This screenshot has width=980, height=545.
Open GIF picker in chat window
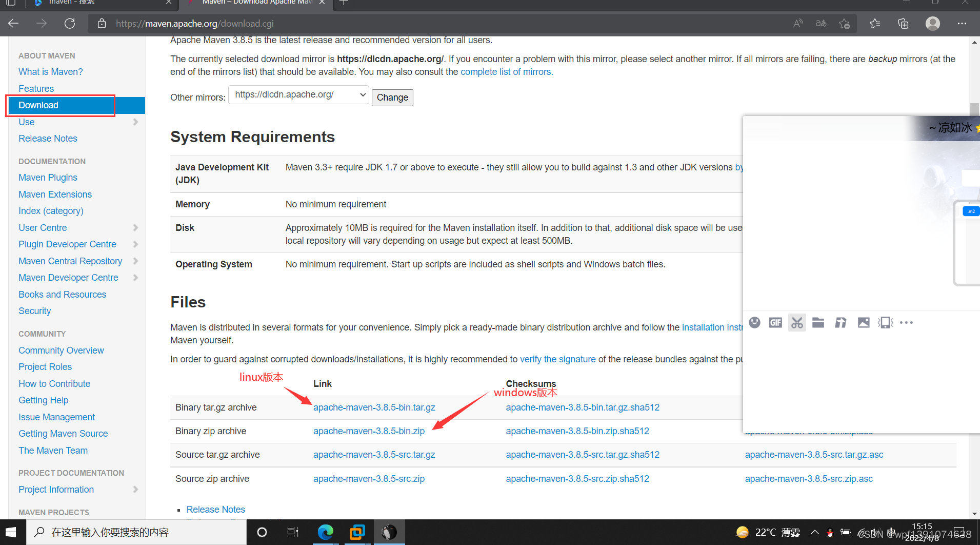pos(775,322)
